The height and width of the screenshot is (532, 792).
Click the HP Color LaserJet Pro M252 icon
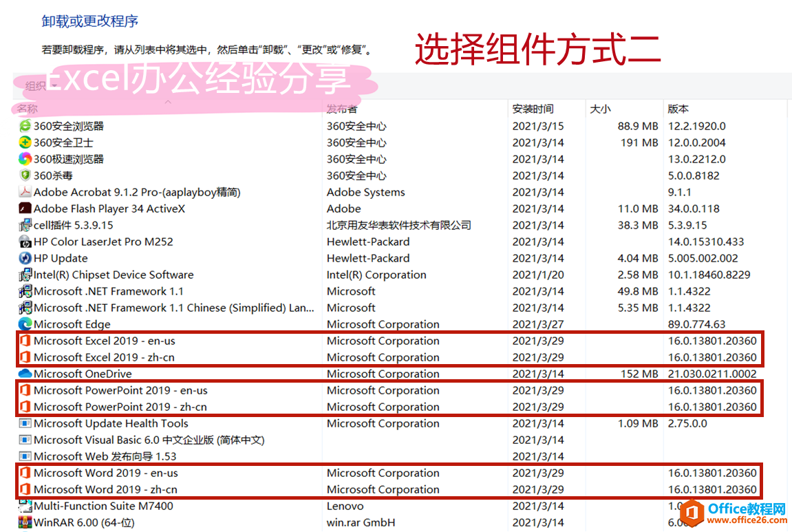point(25,242)
